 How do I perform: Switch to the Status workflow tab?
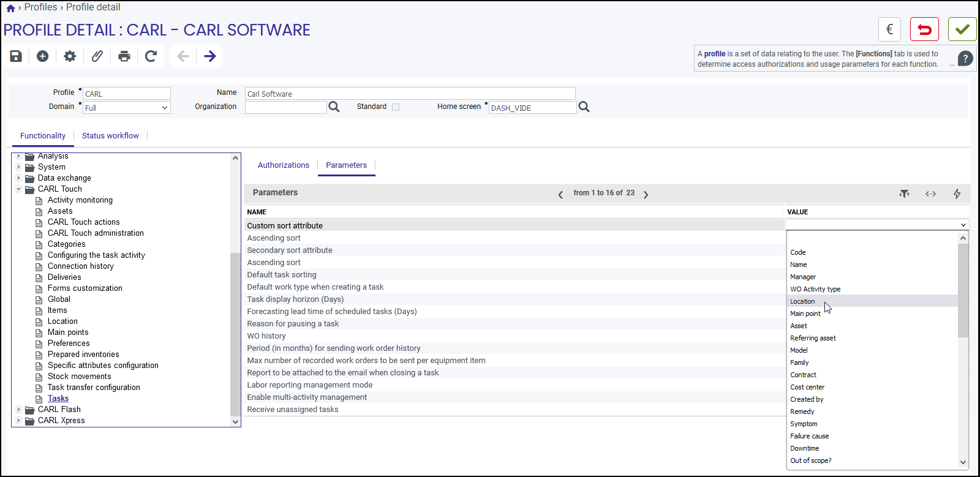pyautogui.click(x=110, y=136)
